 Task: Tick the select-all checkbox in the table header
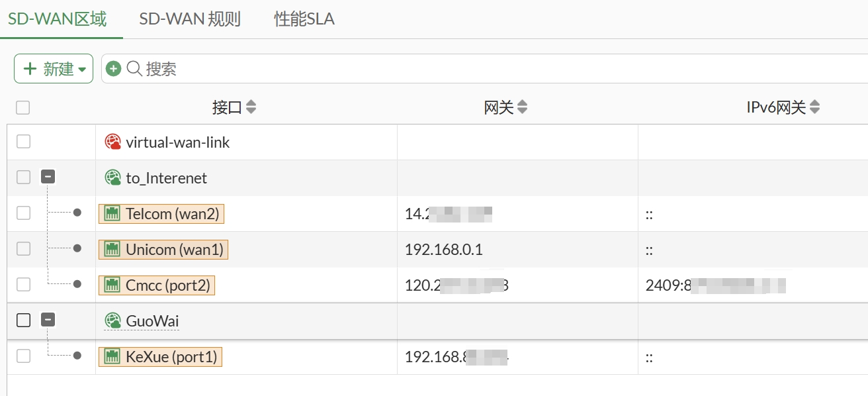(x=23, y=107)
